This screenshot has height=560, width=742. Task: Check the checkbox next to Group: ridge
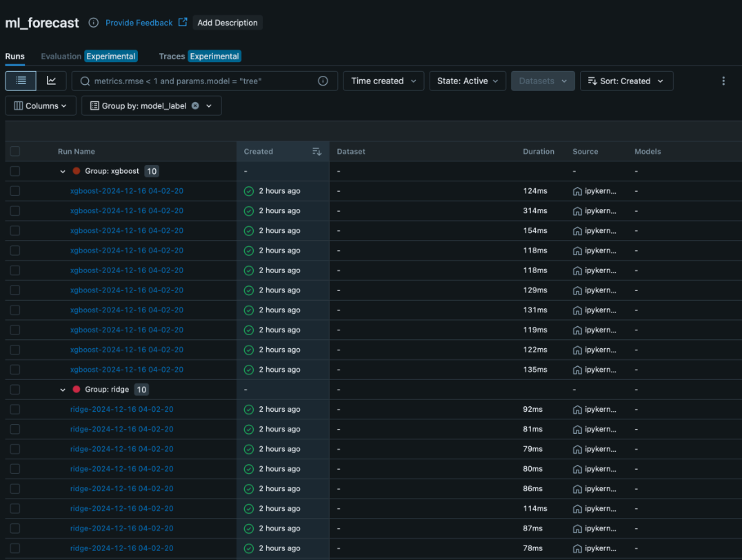pyautogui.click(x=14, y=389)
